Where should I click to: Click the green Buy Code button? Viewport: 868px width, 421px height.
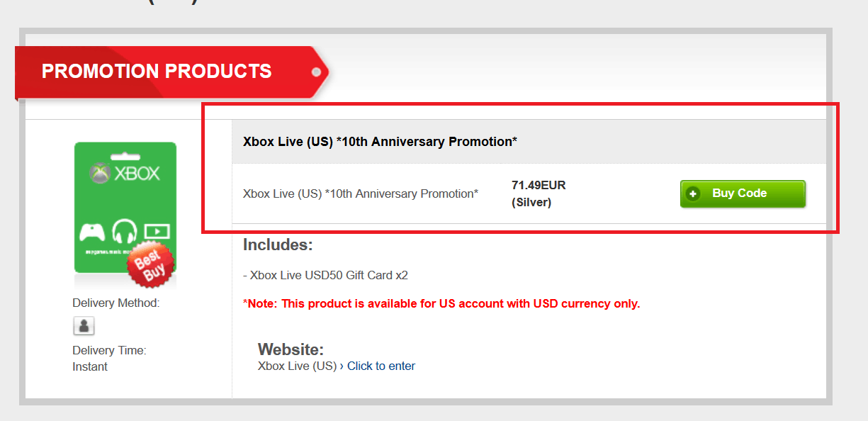[x=743, y=193]
